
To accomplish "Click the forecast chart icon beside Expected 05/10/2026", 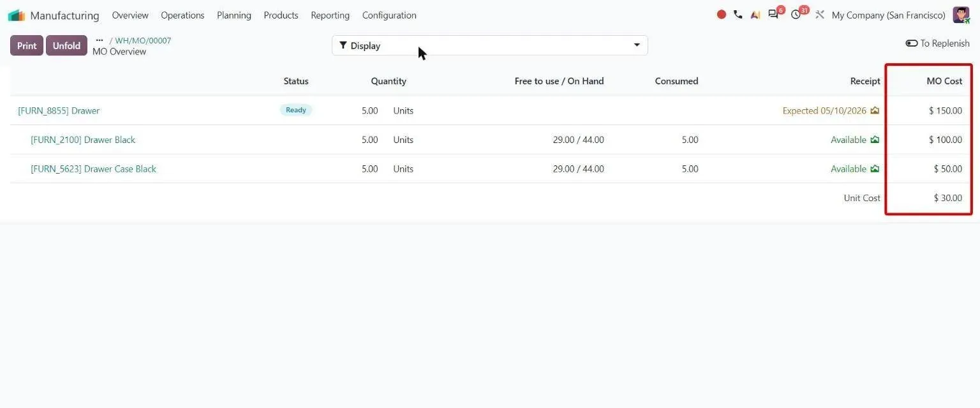I will coord(875,110).
